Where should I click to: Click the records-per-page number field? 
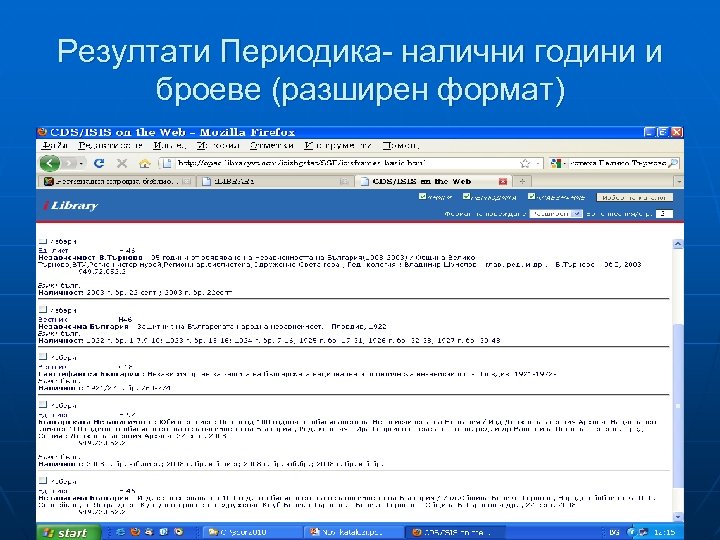click(664, 214)
